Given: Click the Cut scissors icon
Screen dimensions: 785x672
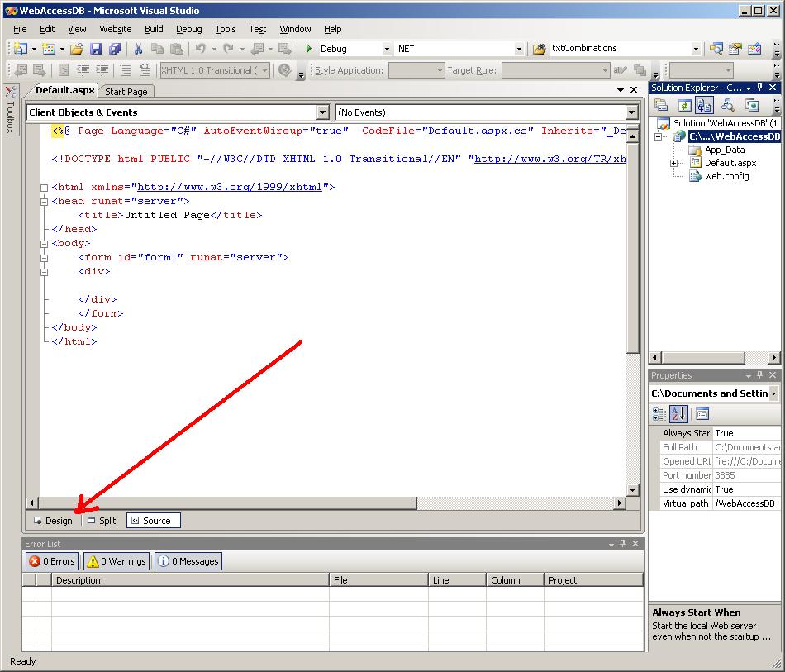Looking at the screenshot, I should tap(138, 49).
